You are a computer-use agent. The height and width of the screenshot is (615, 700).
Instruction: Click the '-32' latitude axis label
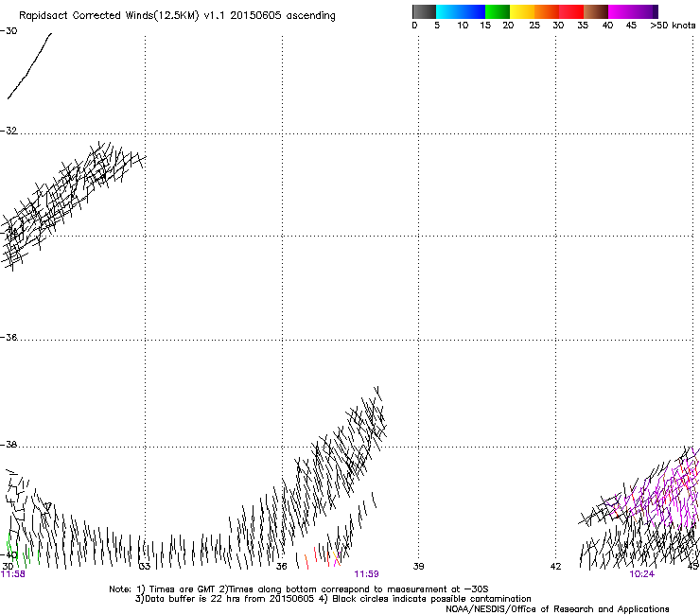[9, 131]
